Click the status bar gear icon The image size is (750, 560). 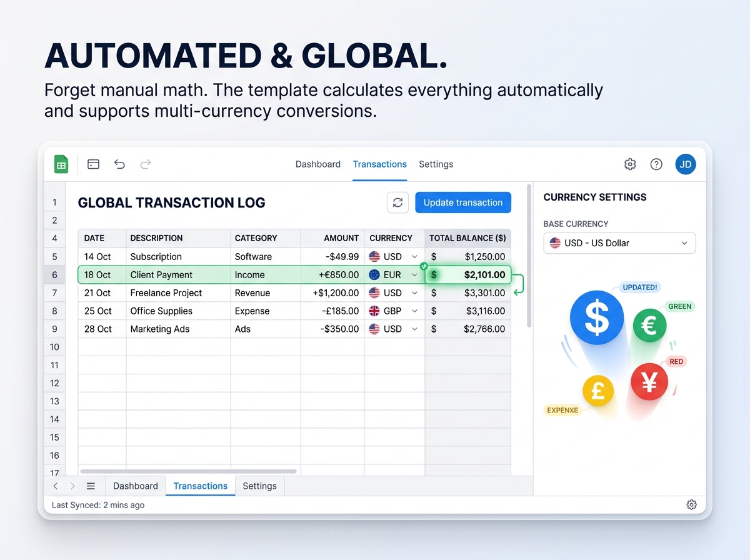pyautogui.click(x=691, y=504)
